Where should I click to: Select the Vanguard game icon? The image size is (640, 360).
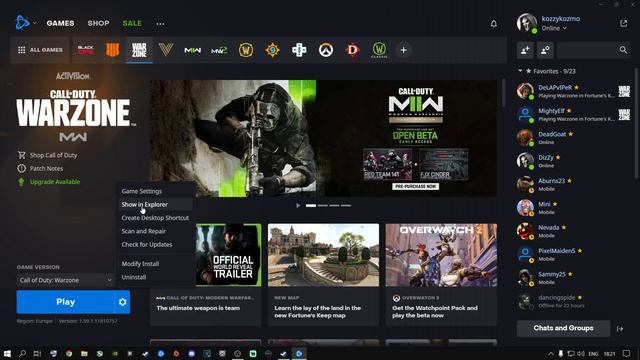pos(166,50)
